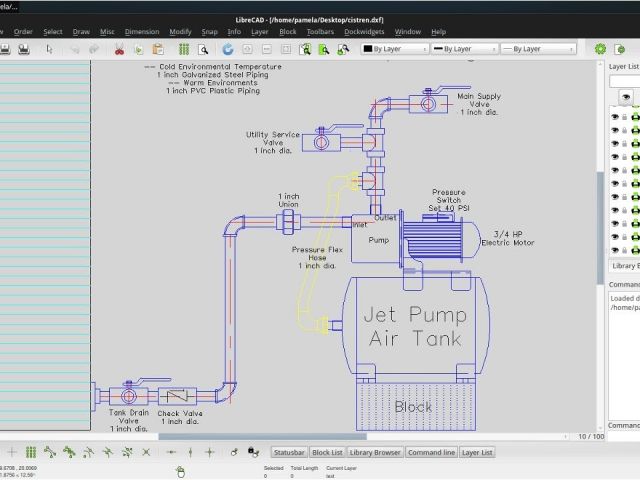Open the Dockwidgets menu
Screen dimensions: 640x480
pos(365,31)
